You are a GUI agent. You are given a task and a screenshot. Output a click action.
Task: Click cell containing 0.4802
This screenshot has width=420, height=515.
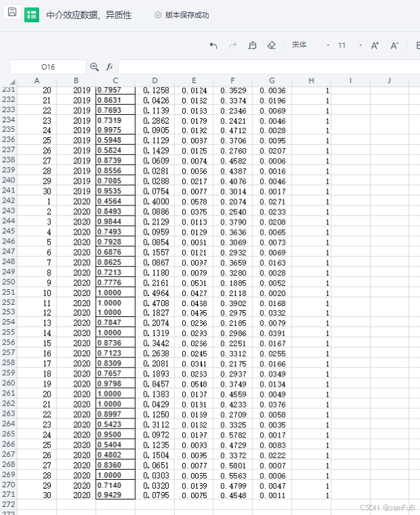[115, 455]
